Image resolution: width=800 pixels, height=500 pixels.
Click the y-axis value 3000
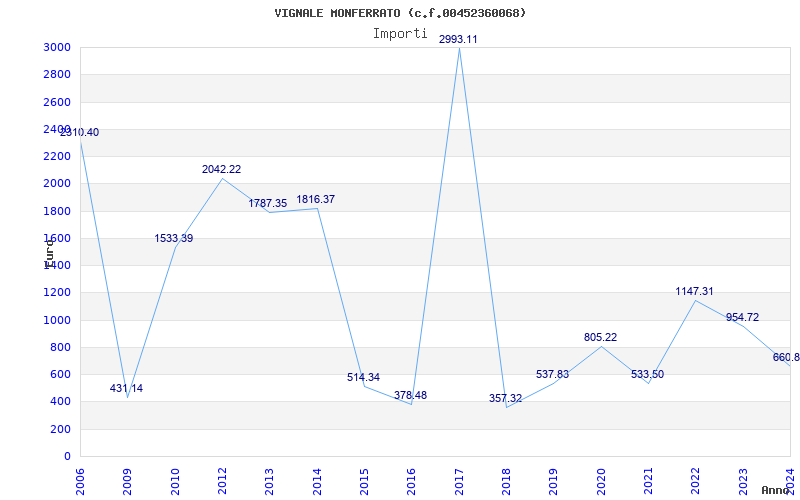[58, 47]
